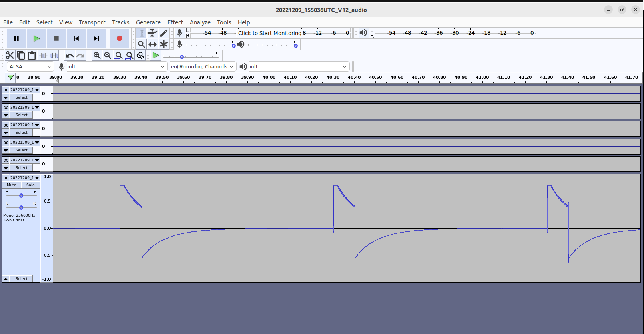The image size is (644, 334).
Task: Toggle Solo on the waveform track
Action: point(30,185)
